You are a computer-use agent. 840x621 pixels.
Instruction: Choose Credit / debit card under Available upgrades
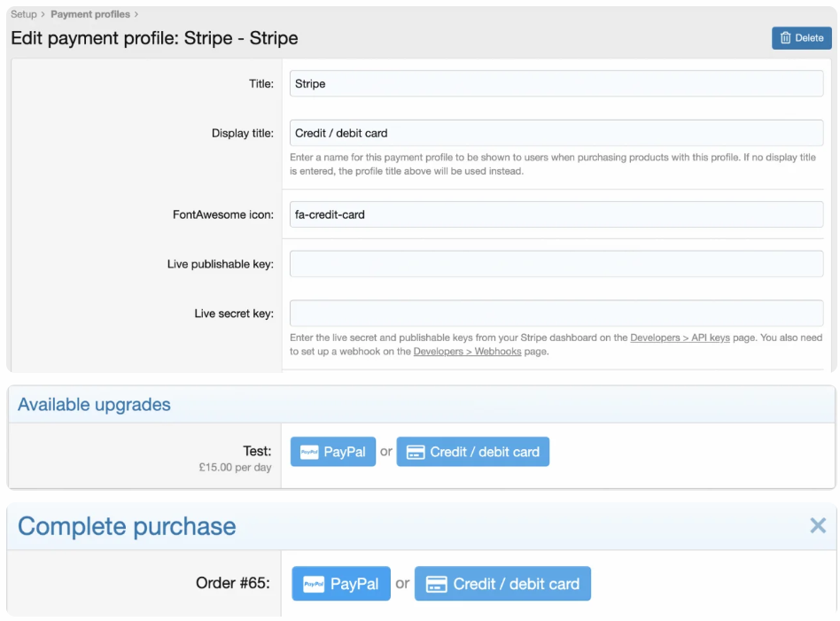[472, 452]
